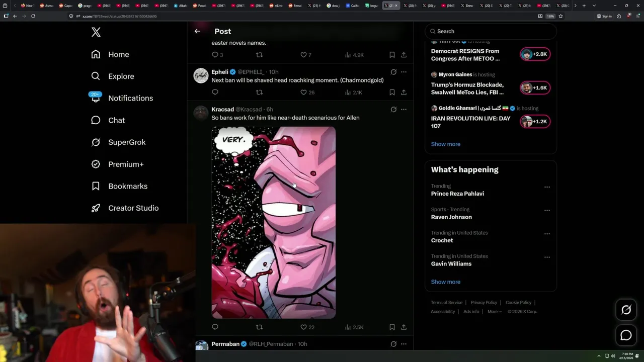Switch to the Drew browser tab
644x362 pixels.
tap(467, 6)
